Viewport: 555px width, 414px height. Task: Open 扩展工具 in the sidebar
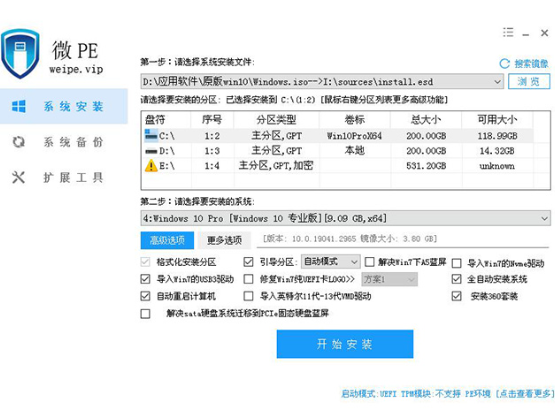coord(64,177)
